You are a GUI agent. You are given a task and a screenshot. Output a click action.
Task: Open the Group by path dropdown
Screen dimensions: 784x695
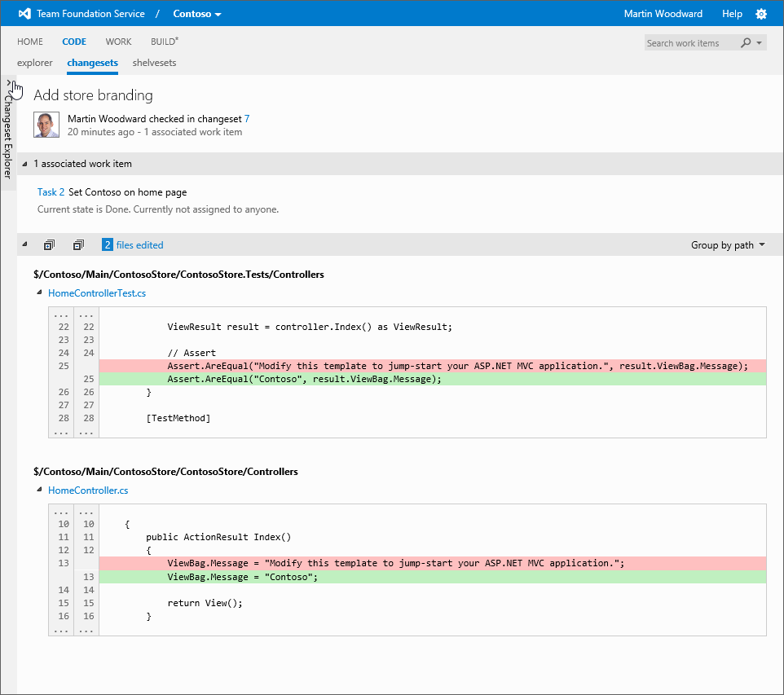728,245
